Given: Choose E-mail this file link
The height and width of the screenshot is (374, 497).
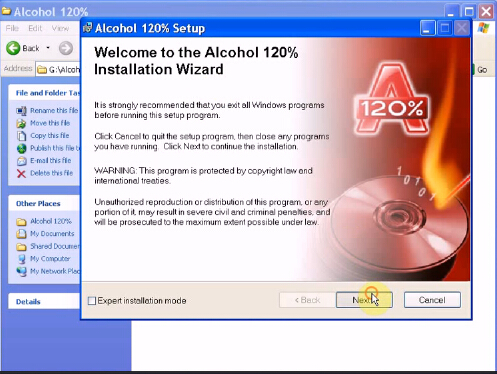Looking at the screenshot, I should coord(51,160).
